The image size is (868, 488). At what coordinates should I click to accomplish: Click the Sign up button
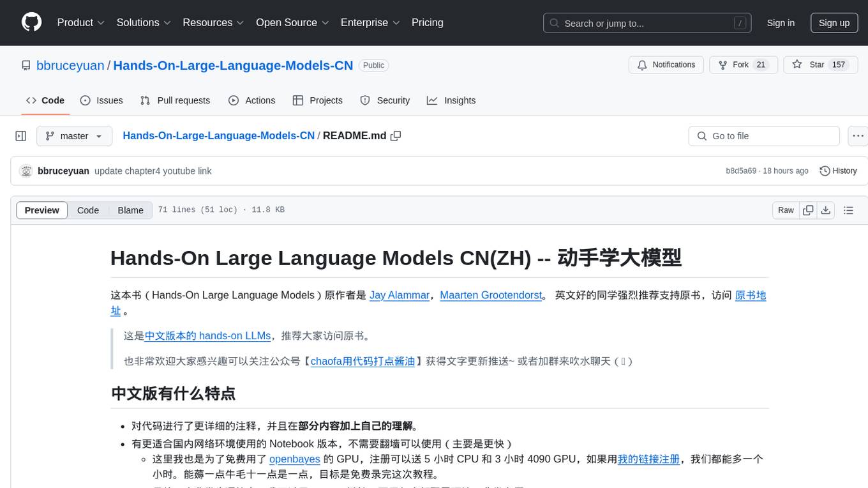pos(834,23)
